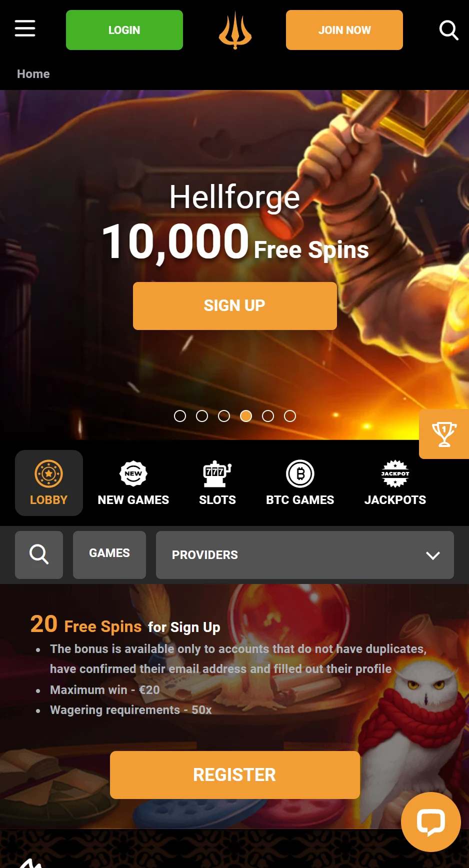Select the Lobby tab
Screen dimensions: 469x868
[x=49, y=483]
